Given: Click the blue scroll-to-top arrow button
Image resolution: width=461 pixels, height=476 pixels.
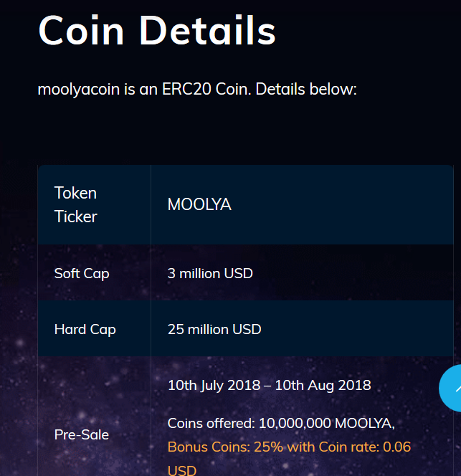Looking at the screenshot, I should click(451, 388).
